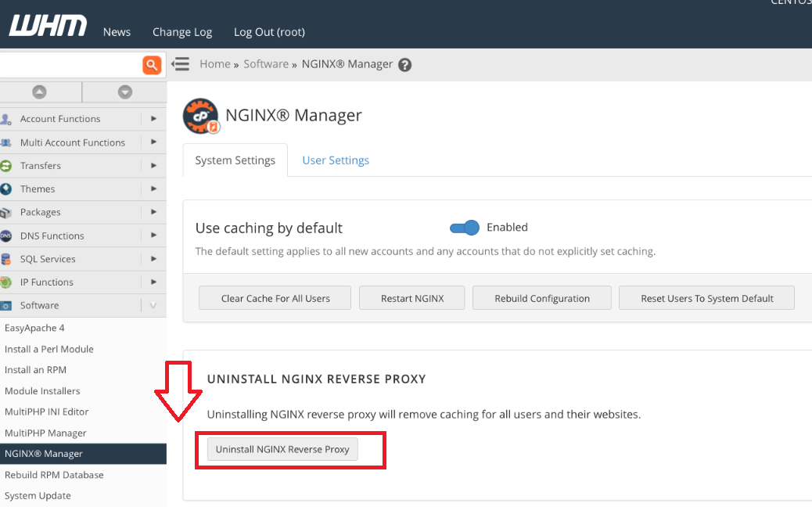Toggle the Use caching by default switch
812x507 pixels.
(464, 228)
